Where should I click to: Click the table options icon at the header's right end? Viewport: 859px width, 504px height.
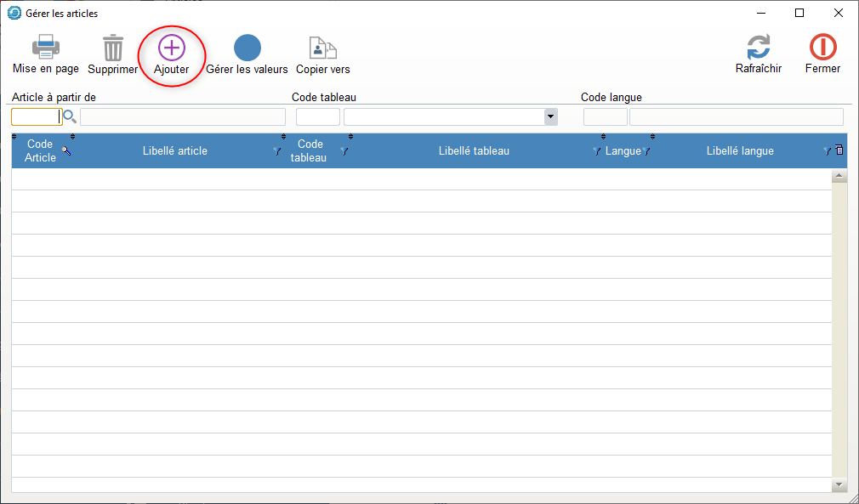(x=839, y=150)
